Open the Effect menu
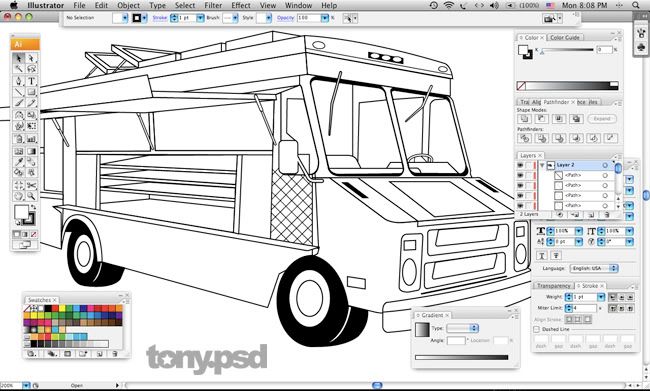 click(241, 5)
